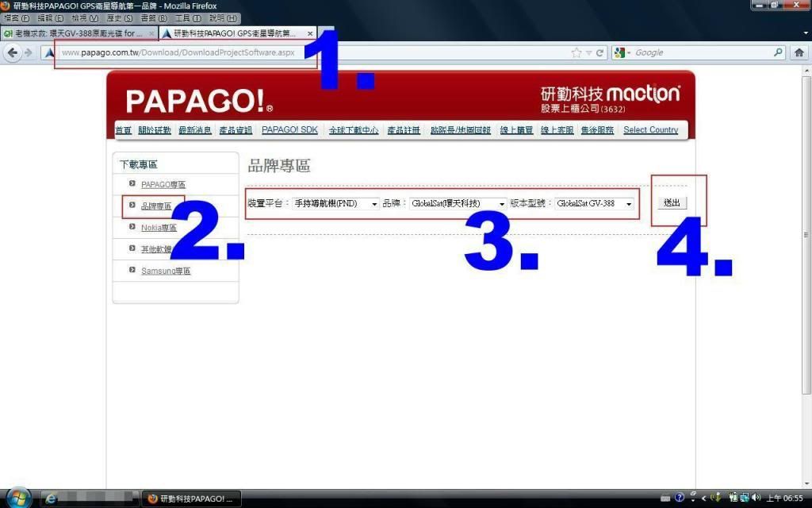Open the Windows Start orb
812x508 pixels.
pos(17,498)
